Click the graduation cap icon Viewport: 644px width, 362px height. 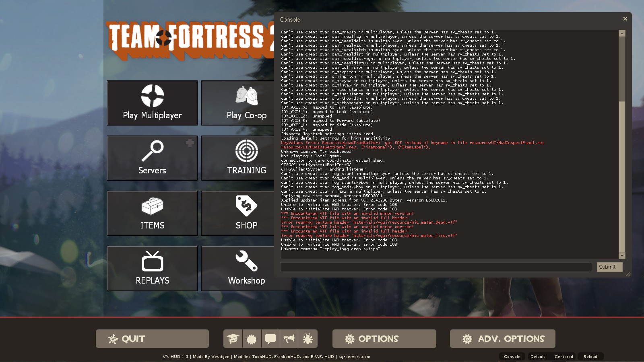tap(233, 339)
